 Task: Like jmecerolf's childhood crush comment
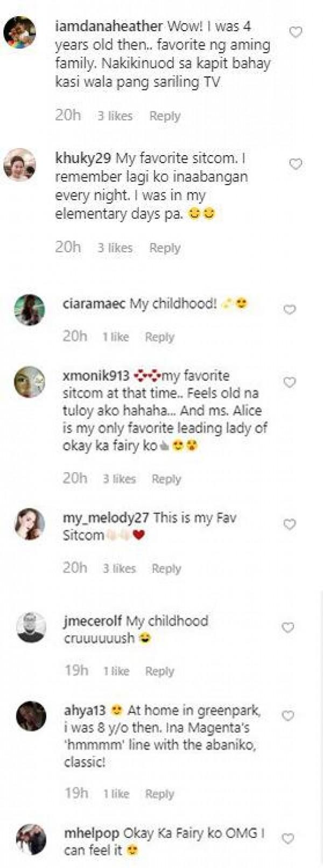(289, 627)
